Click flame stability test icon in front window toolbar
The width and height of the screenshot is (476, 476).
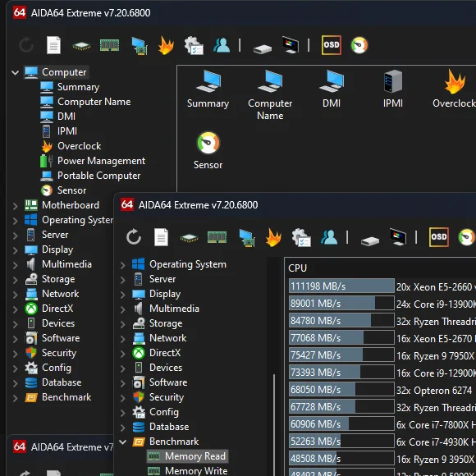[x=273, y=237]
